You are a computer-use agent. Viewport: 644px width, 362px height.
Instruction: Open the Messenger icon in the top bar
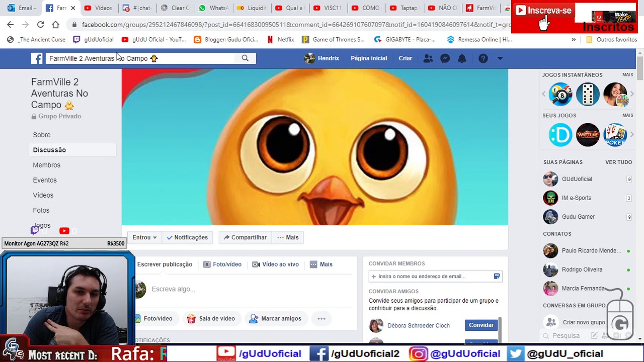[x=445, y=58]
